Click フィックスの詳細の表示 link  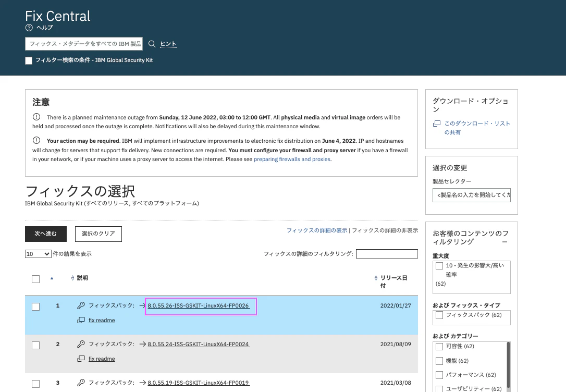click(317, 230)
